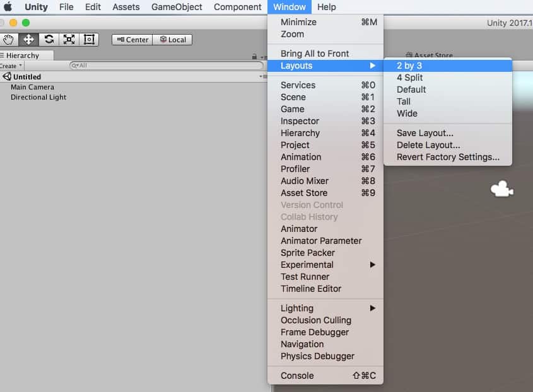This screenshot has width=533, height=392.
Task: Open the Audio Mixer window entry
Action: tap(325, 181)
